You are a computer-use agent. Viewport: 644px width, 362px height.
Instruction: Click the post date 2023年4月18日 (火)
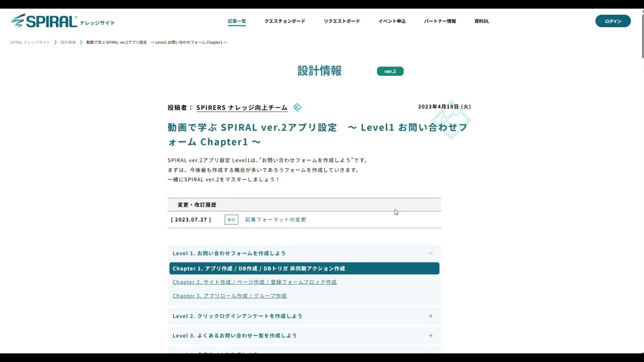point(444,107)
